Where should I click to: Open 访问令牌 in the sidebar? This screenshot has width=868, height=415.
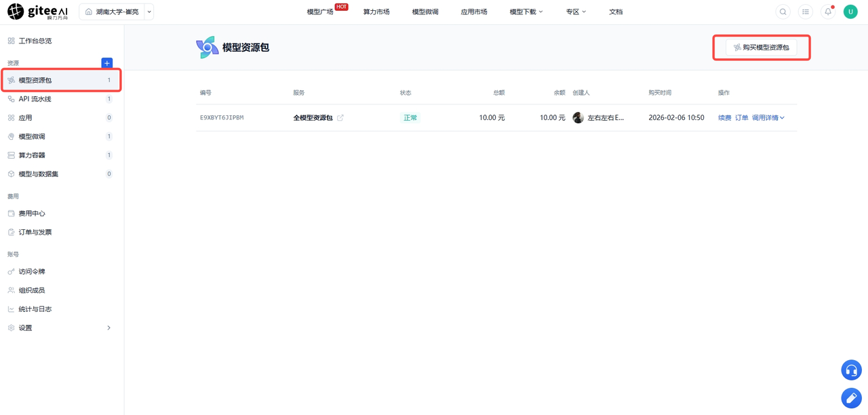61,271
